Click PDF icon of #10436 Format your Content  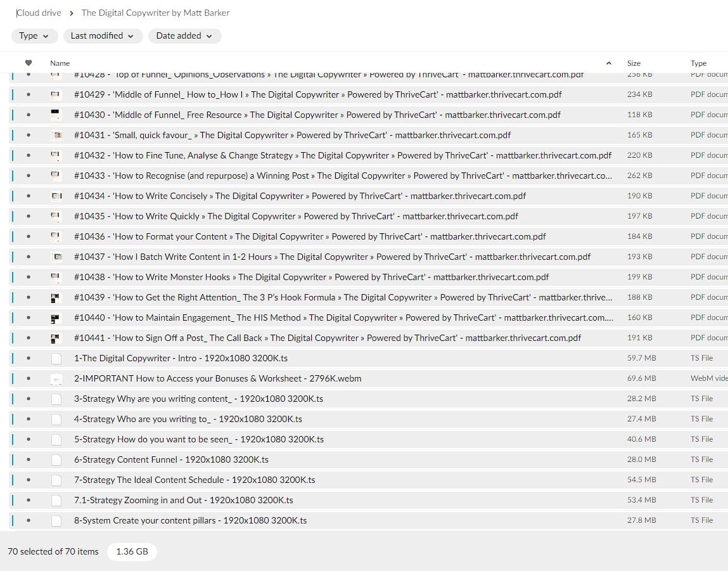[56, 236]
